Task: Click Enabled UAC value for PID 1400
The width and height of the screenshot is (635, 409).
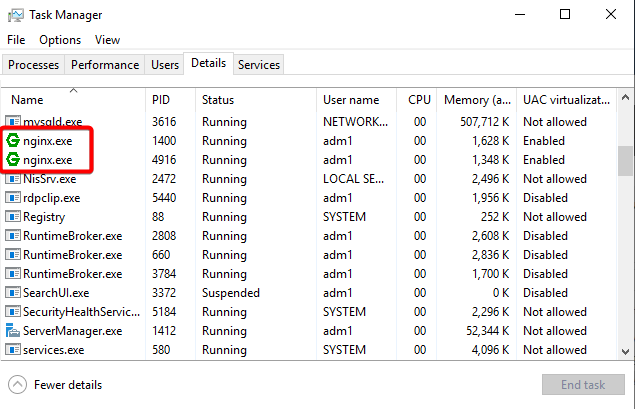Action: tap(544, 141)
